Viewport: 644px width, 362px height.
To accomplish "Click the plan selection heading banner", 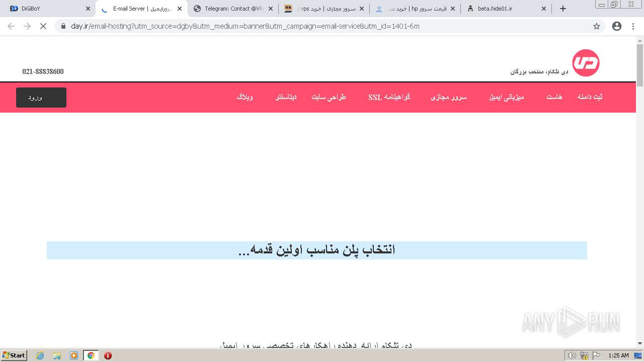I will pyautogui.click(x=317, y=250).
